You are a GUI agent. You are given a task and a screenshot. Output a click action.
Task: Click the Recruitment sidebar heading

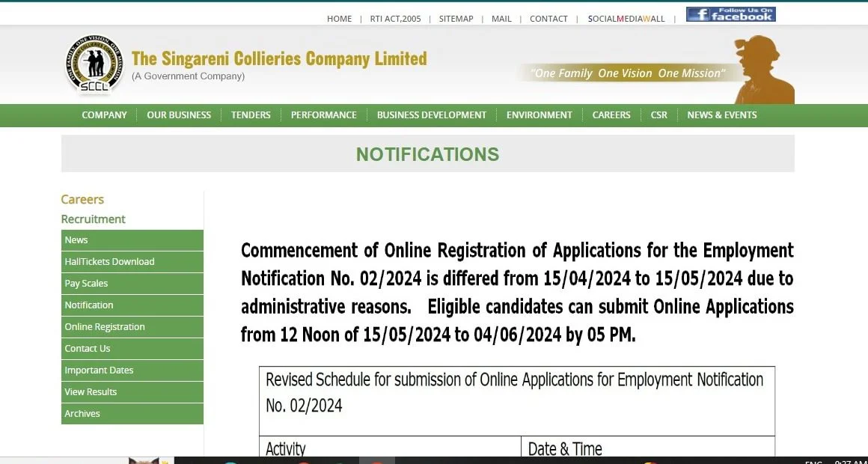tap(93, 219)
